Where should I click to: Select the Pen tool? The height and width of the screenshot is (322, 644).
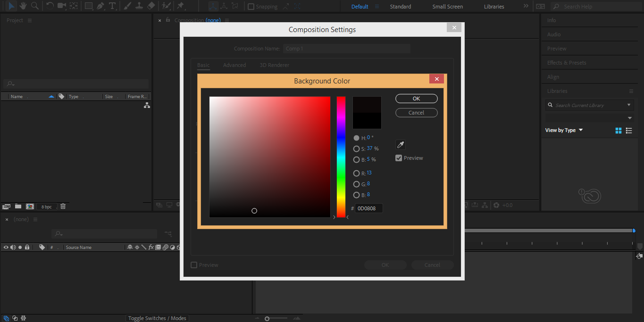point(100,6)
